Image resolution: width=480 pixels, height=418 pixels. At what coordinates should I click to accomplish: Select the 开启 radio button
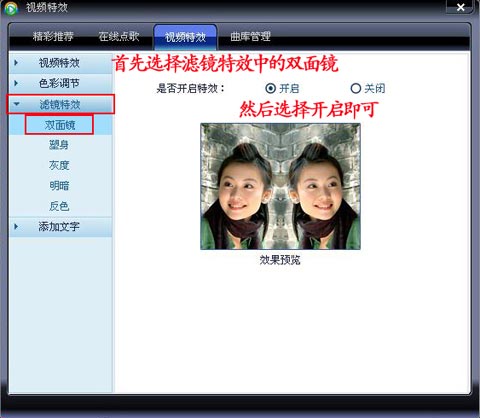click(270, 88)
